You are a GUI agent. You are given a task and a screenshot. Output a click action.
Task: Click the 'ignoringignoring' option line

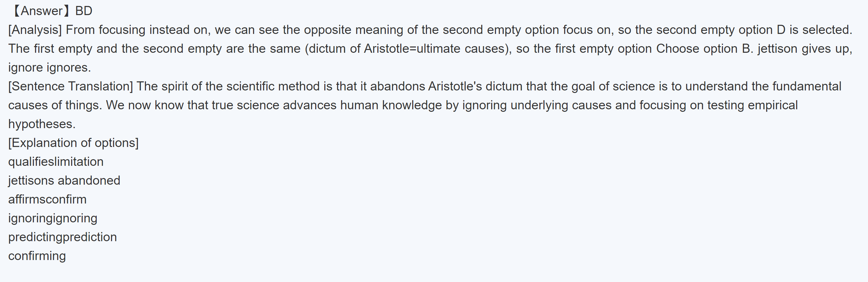pyautogui.click(x=52, y=219)
